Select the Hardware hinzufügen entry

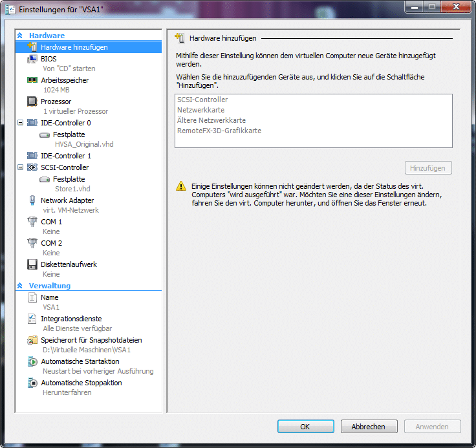click(x=74, y=47)
